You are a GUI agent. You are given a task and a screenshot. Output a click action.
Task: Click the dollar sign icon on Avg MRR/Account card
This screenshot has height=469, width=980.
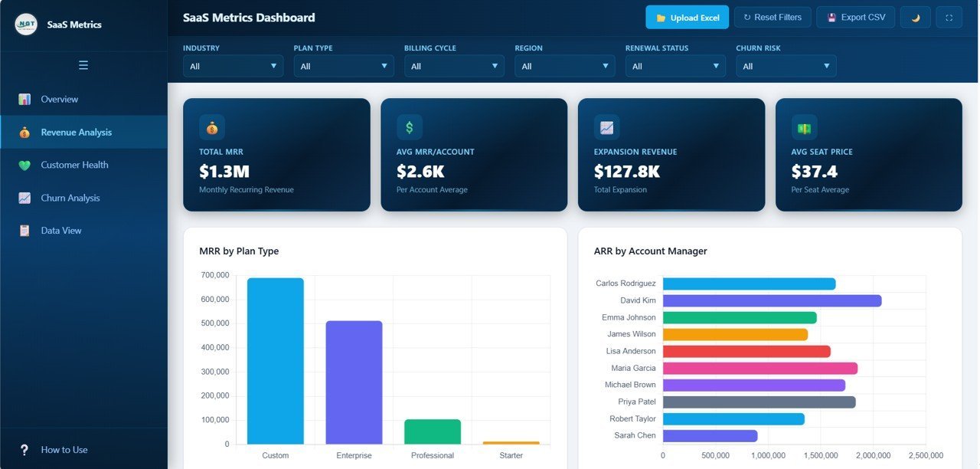408,127
